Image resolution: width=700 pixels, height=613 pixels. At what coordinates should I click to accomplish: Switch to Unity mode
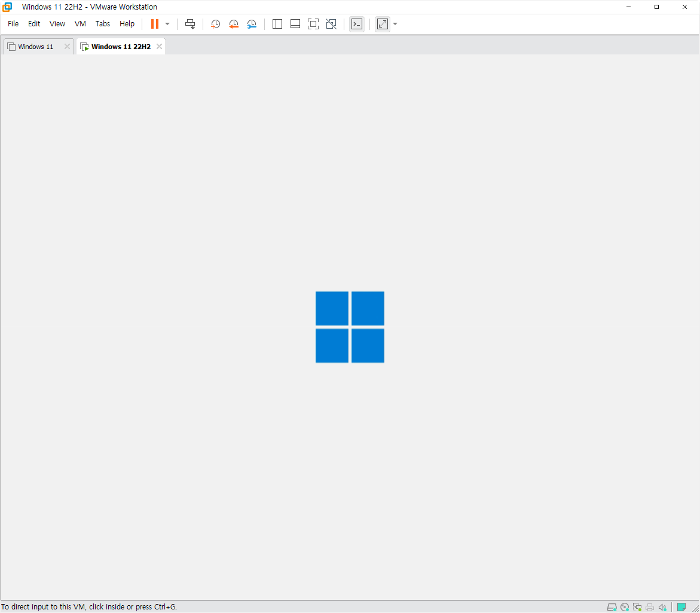tap(331, 24)
